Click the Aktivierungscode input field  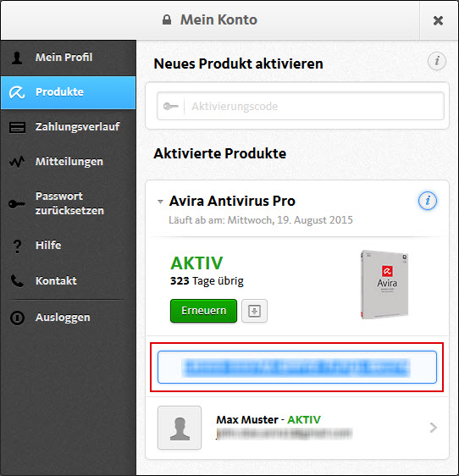click(301, 106)
